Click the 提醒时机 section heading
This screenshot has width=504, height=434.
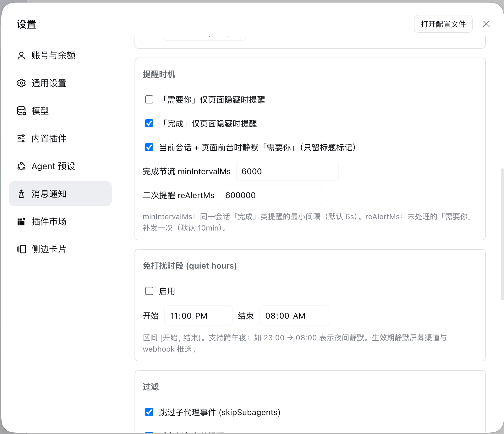(159, 74)
